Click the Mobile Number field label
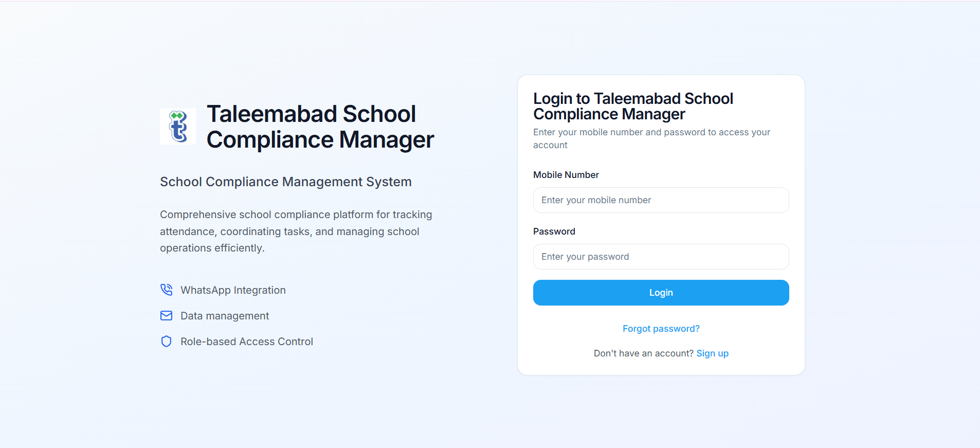 (x=566, y=175)
